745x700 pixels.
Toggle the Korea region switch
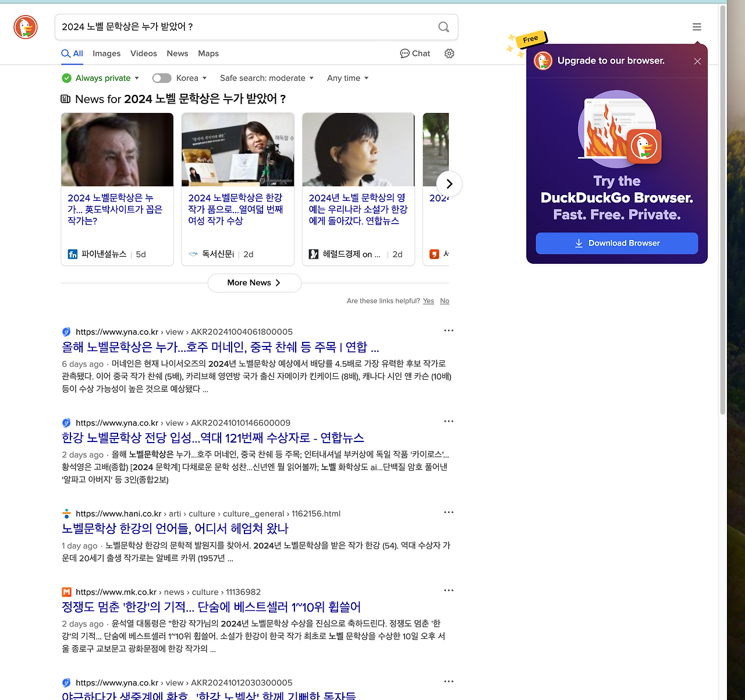tap(161, 77)
